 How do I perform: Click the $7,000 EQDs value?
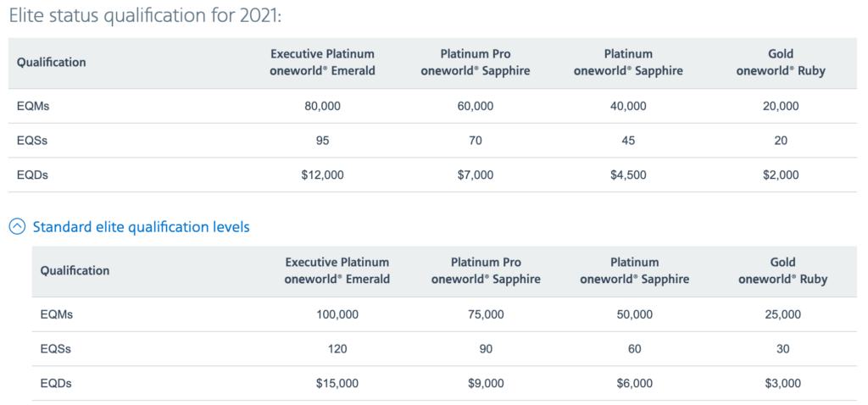(x=475, y=175)
